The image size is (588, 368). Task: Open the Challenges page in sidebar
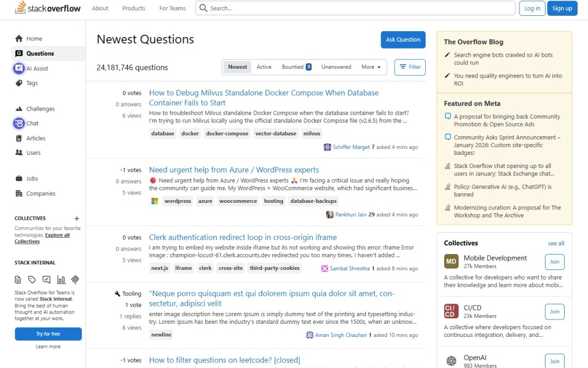(40, 109)
